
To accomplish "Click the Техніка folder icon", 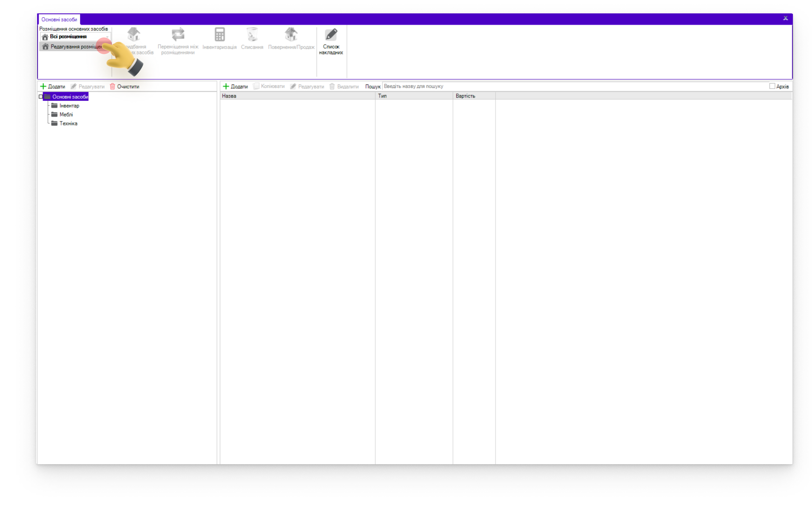I will [x=54, y=123].
